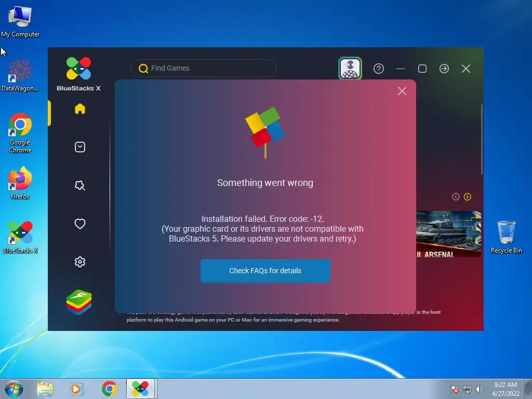The image size is (532, 399).
Task: Open network icon in system tray
Action: (x=467, y=389)
